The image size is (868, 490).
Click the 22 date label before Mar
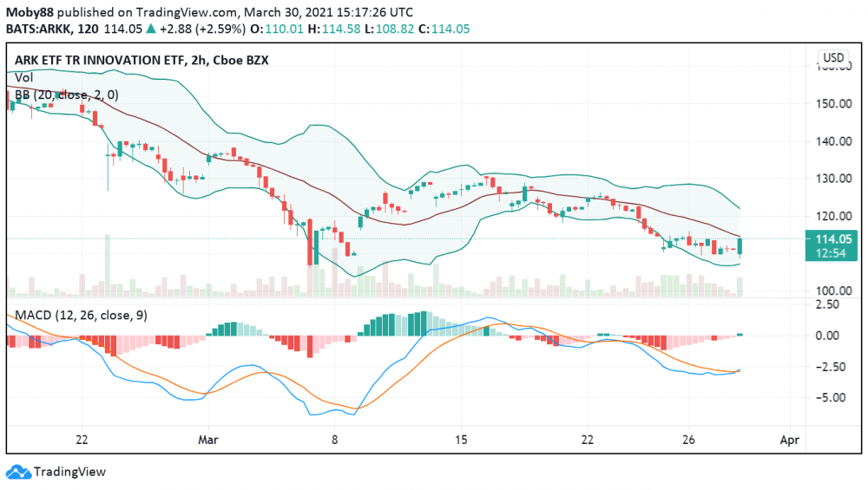(82, 441)
